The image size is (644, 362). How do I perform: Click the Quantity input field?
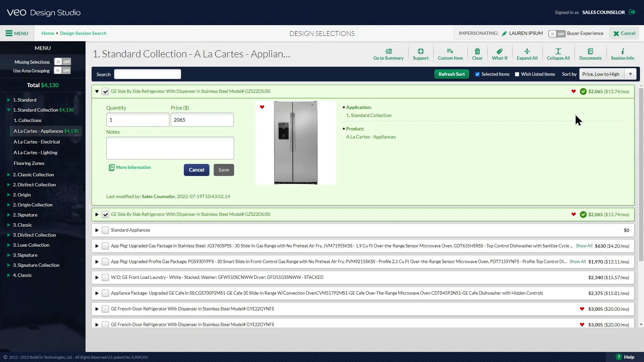point(138,120)
